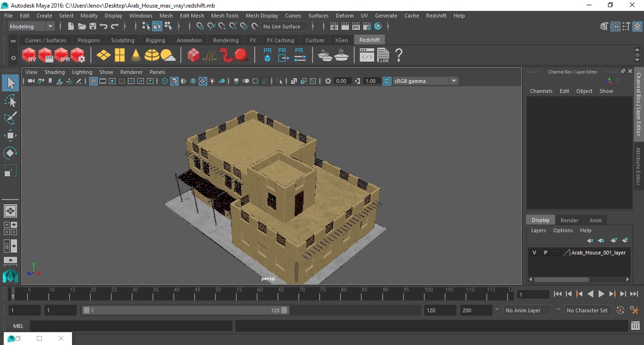Viewport: 644px width, 345px height.
Task: Open Redshift render settings gear icon
Action: [78, 55]
